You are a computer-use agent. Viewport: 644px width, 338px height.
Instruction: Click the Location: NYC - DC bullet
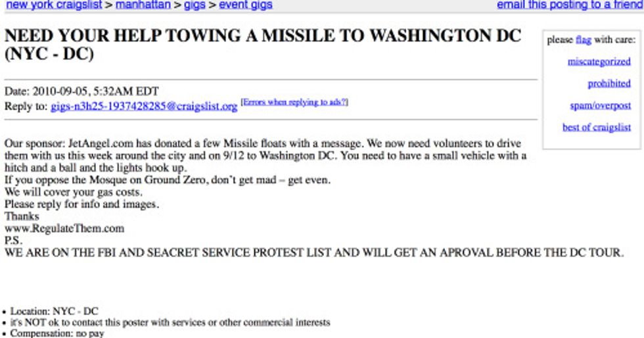point(54,311)
